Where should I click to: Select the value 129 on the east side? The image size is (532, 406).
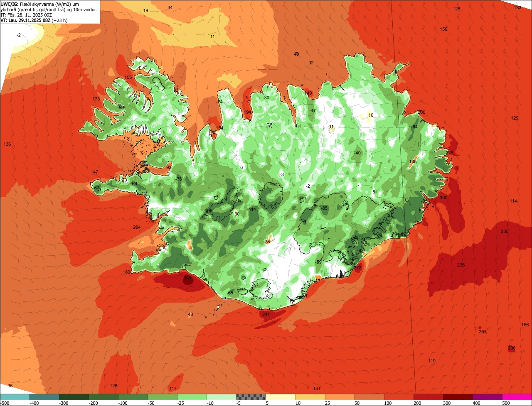[515, 118]
